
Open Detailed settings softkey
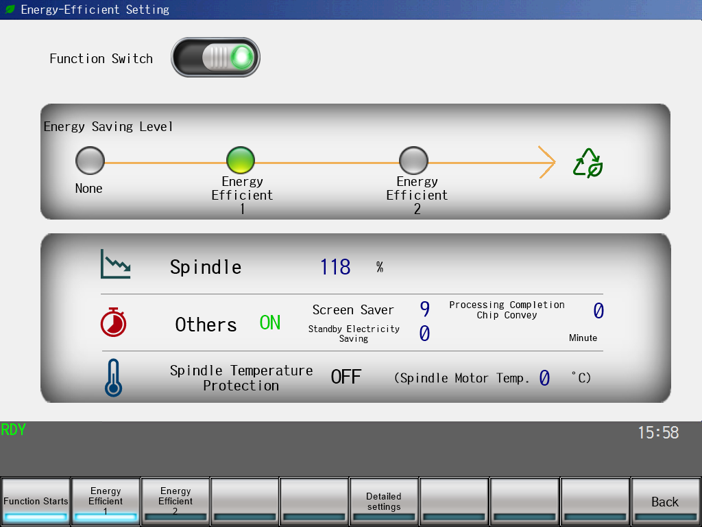(x=384, y=501)
